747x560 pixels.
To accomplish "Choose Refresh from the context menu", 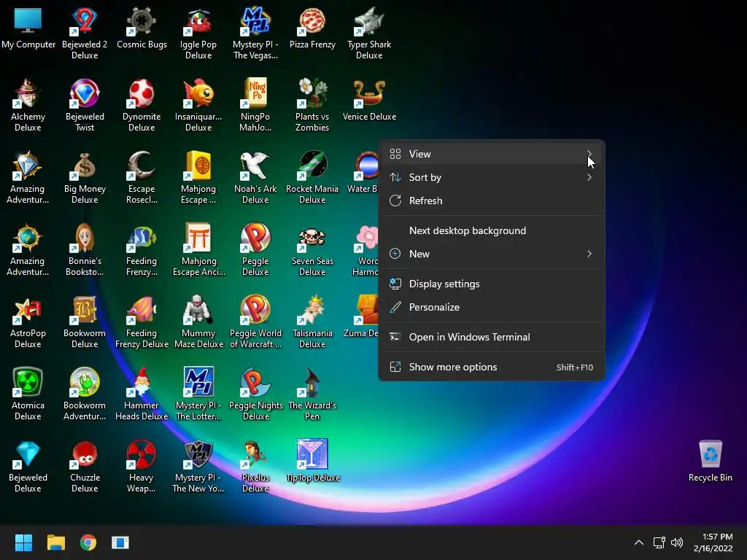I will click(x=492, y=201).
